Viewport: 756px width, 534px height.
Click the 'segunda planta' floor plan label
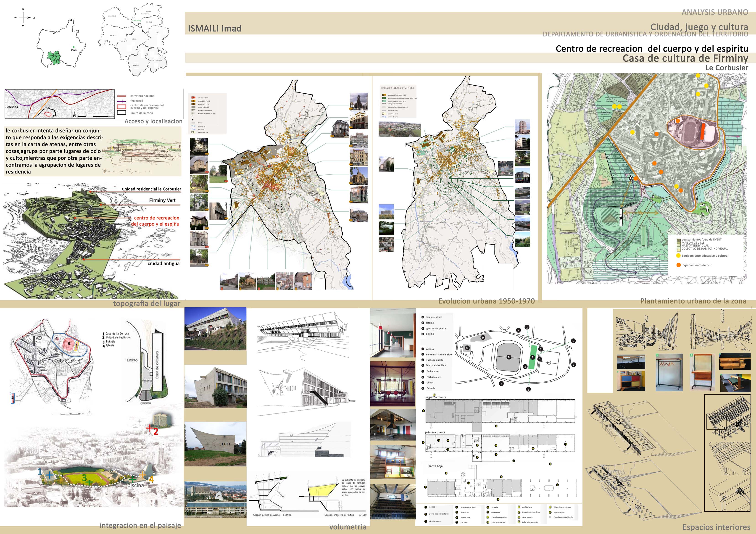pyautogui.click(x=436, y=397)
